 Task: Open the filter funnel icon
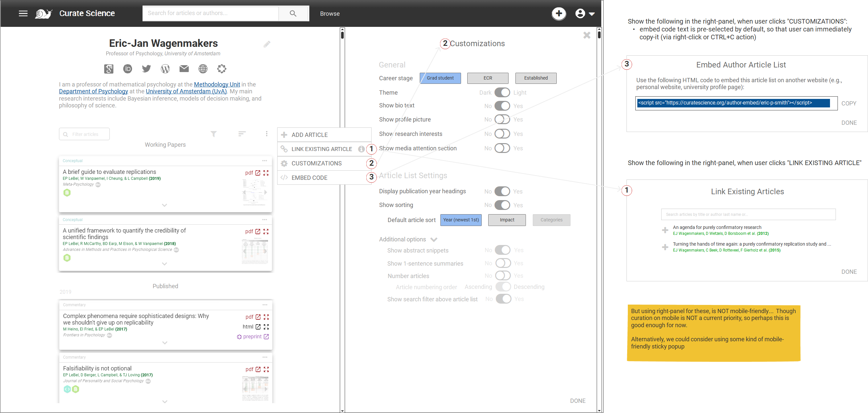click(x=213, y=134)
